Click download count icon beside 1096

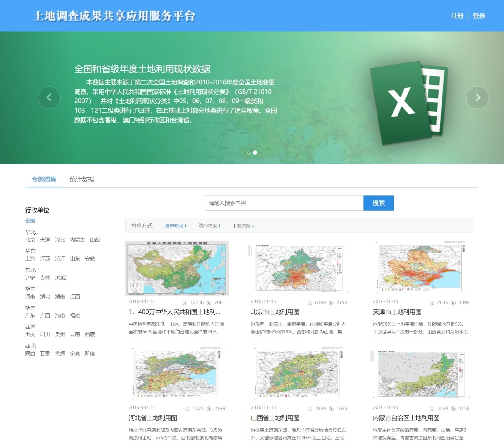[x=453, y=303]
